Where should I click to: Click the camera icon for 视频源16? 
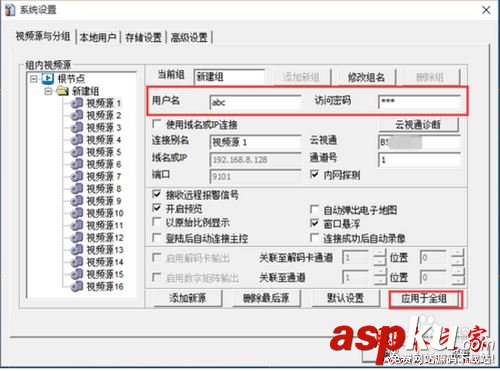pos(77,286)
